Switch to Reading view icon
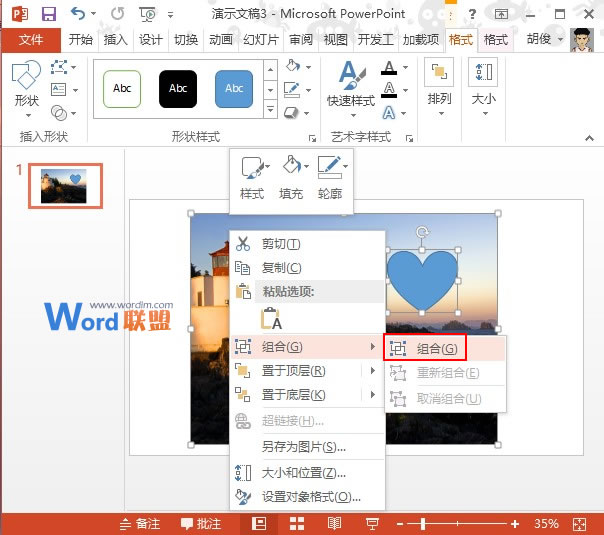 334,523
